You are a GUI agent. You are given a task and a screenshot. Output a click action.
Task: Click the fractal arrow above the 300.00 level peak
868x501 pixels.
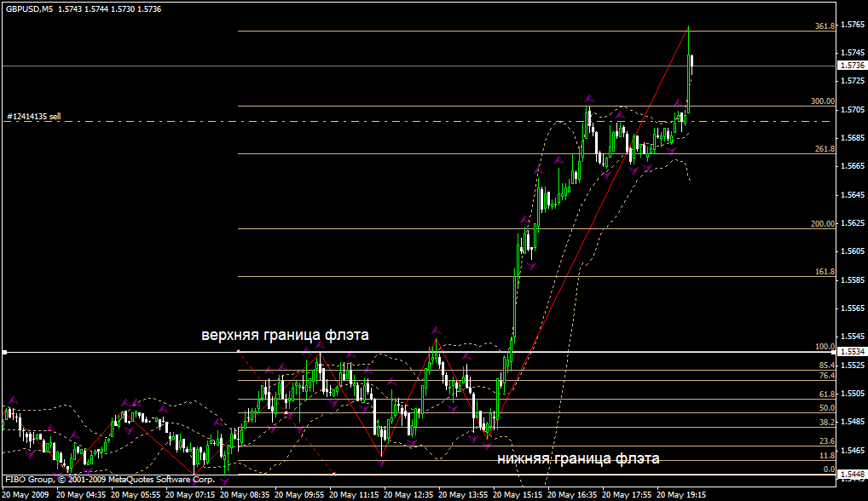[588, 99]
